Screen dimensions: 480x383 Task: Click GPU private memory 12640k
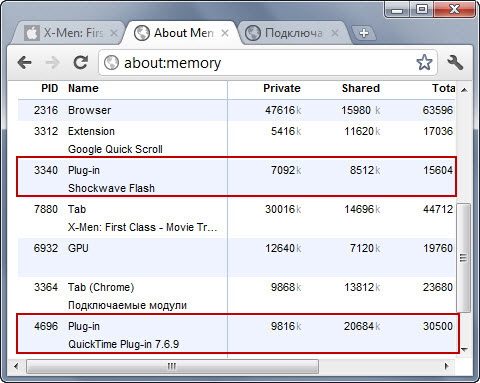(x=283, y=248)
